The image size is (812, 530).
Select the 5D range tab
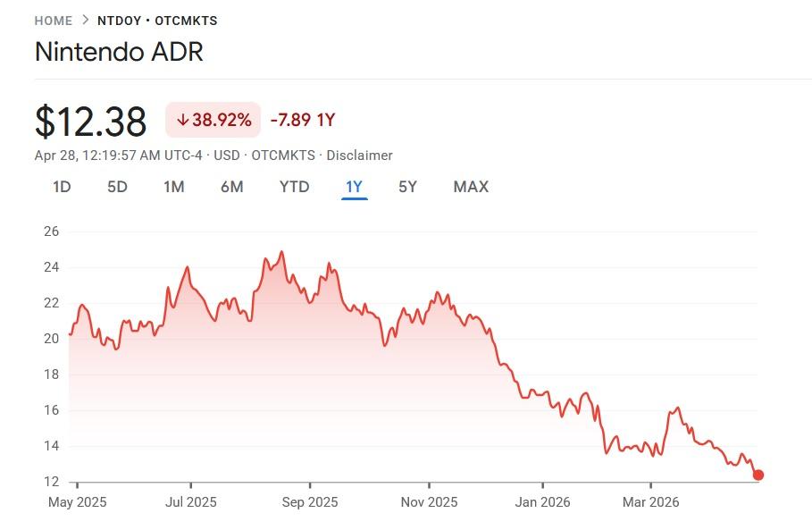(x=117, y=187)
